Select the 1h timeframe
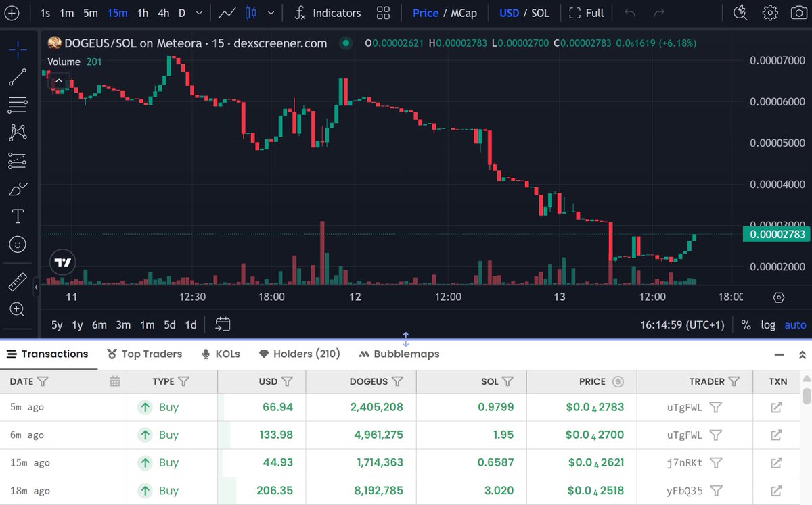 (x=143, y=13)
